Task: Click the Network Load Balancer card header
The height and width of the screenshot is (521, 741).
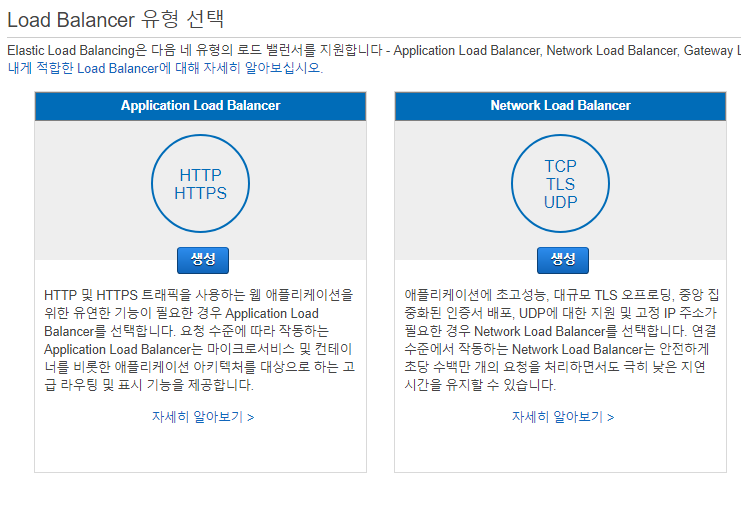Action: pos(560,106)
